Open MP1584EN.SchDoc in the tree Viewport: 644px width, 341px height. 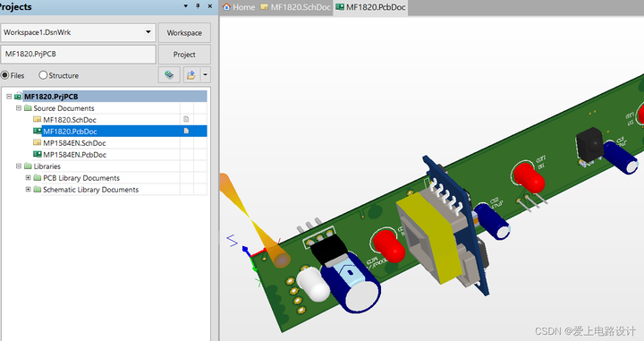74,143
